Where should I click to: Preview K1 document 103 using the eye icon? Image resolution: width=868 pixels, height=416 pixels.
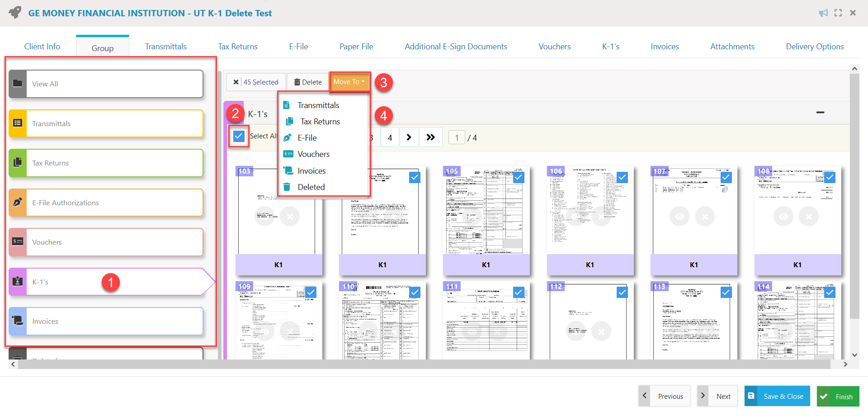click(264, 216)
